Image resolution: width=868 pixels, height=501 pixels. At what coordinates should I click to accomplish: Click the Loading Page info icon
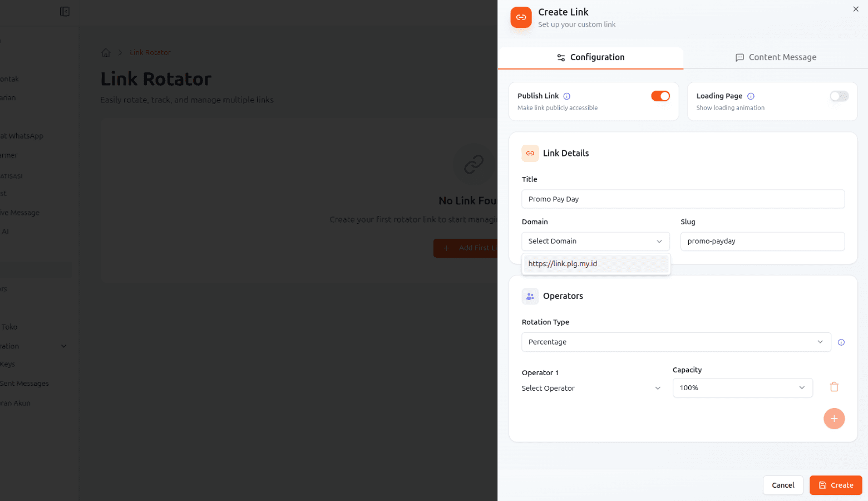click(751, 96)
